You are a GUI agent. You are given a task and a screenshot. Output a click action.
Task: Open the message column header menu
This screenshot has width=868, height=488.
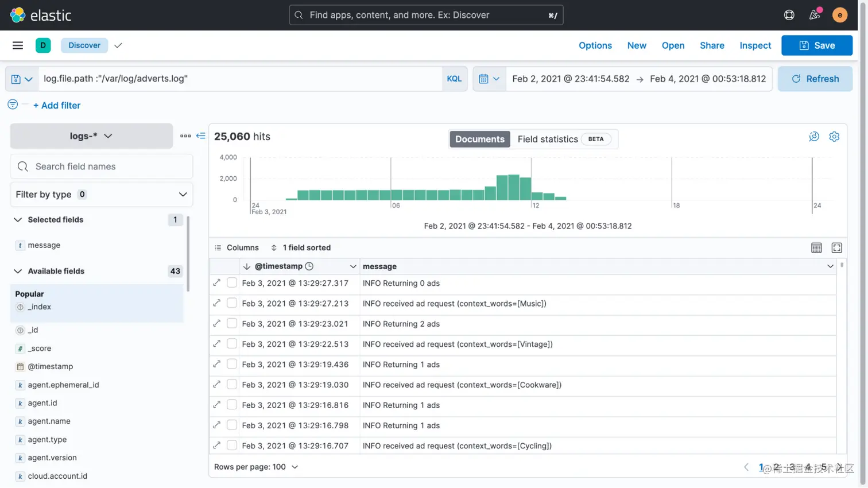(x=830, y=266)
